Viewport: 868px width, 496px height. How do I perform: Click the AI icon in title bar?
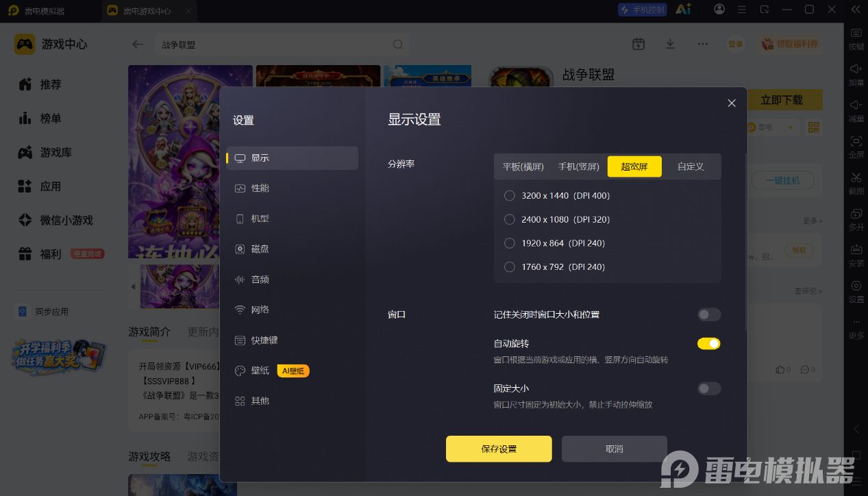[x=683, y=10]
